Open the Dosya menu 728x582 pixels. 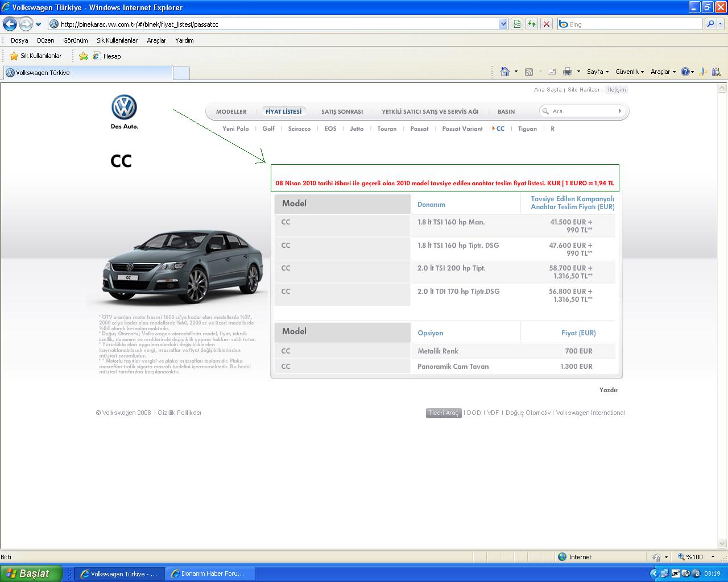click(x=19, y=40)
